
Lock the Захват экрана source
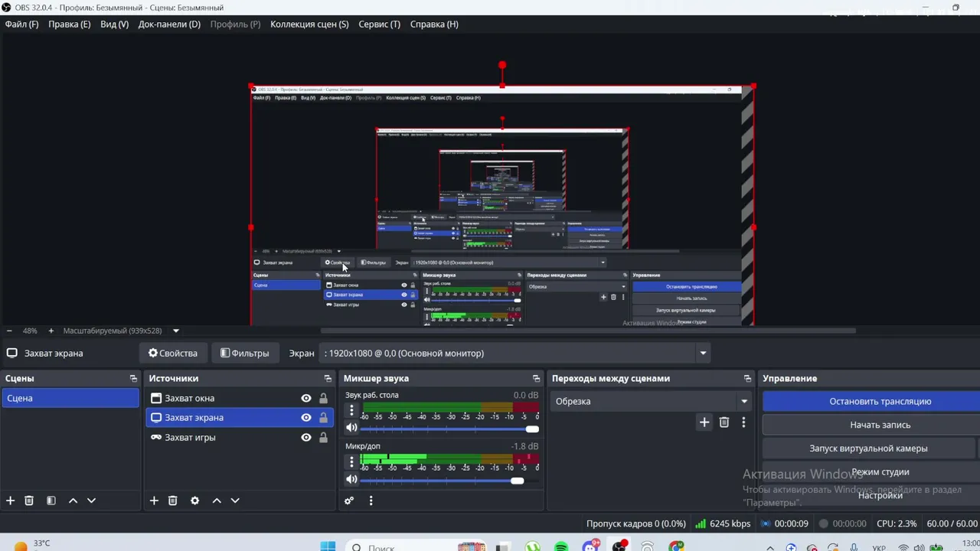(323, 418)
